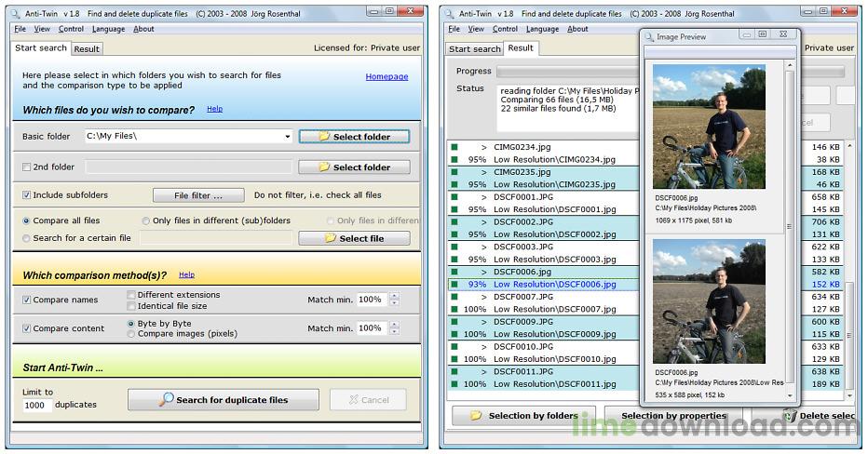Image resolution: width=868 pixels, height=454 pixels.
Task: Click the Cancel button in left window
Action: click(368, 400)
